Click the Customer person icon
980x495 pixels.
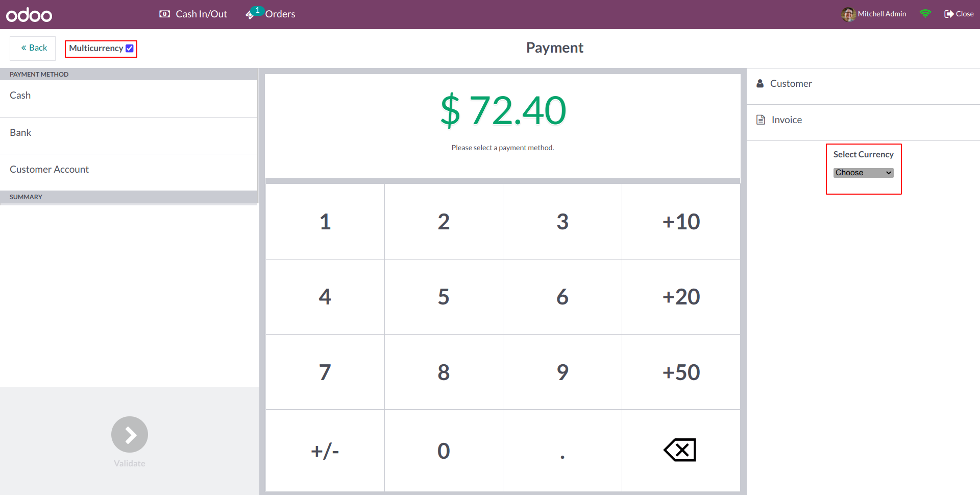coord(760,84)
